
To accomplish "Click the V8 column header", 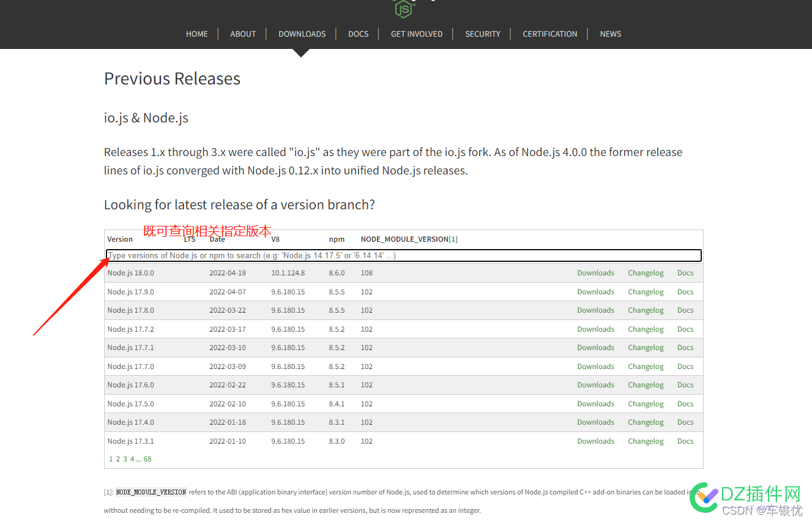I will point(275,239).
